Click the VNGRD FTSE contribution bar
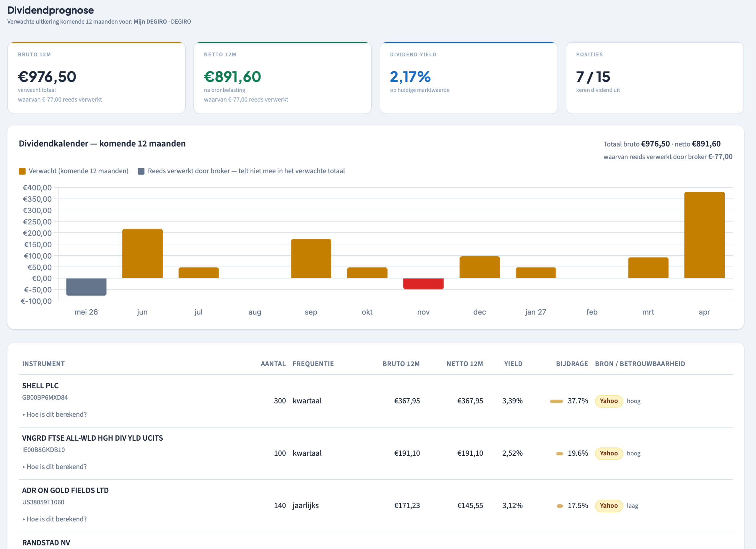Screen dimensions: 756x549 click(x=560, y=454)
